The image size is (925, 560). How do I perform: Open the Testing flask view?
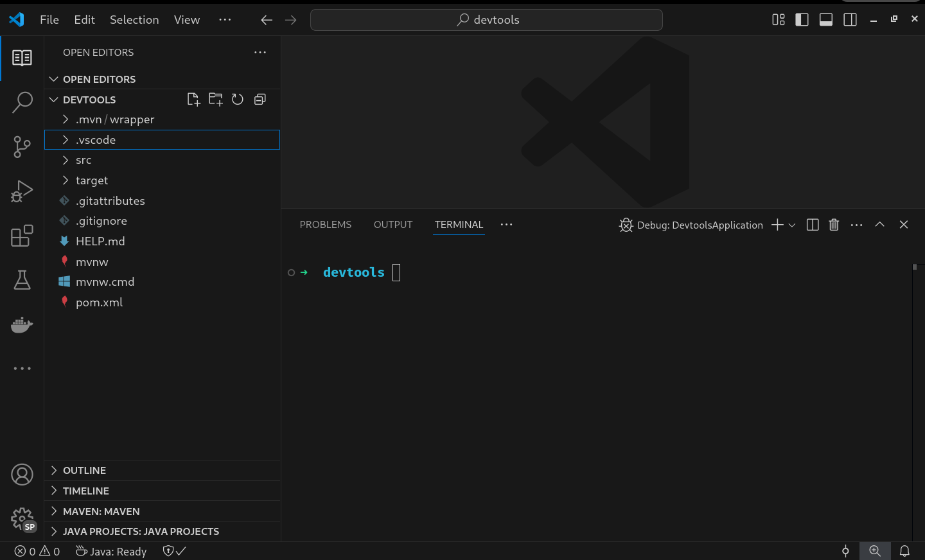pos(22,280)
